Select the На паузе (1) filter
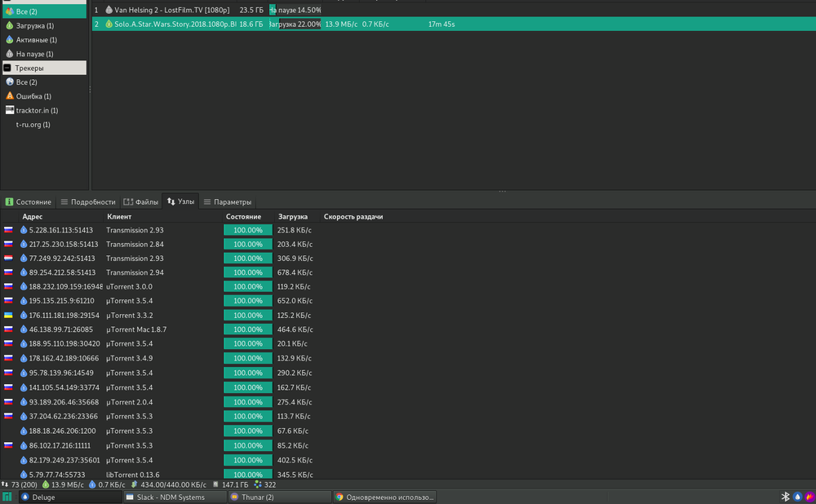 [x=36, y=54]
